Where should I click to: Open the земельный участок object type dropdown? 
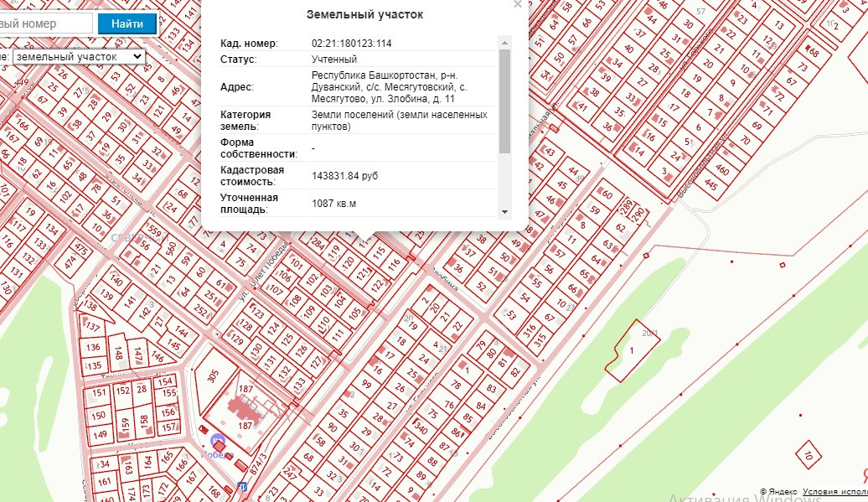[x=79, y=56]
